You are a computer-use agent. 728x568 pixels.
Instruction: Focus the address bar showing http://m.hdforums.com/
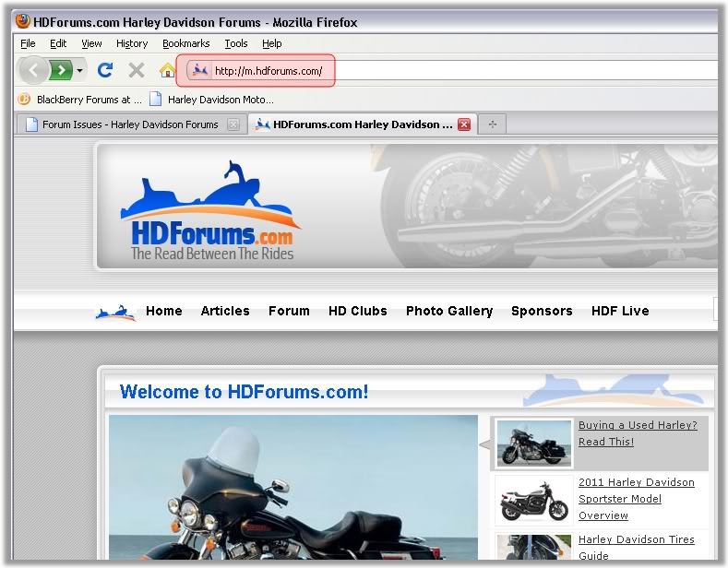pos(452,70)
